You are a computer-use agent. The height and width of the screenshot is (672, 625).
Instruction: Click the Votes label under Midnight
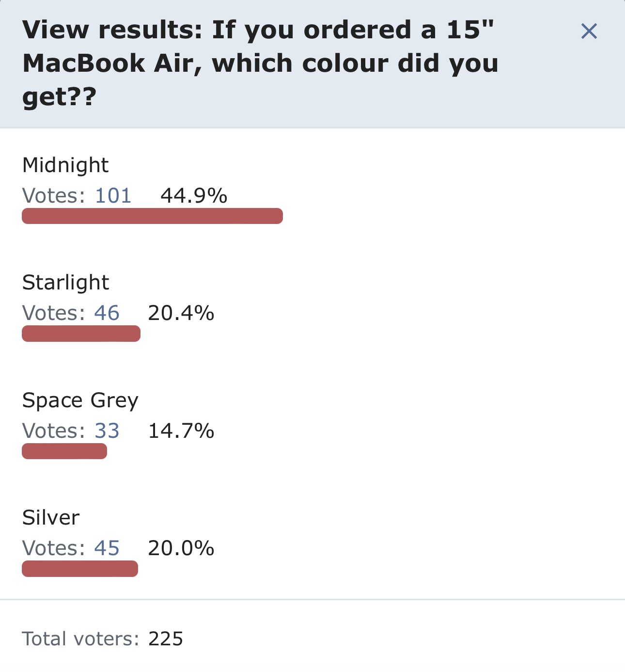[x=54, y=196]
